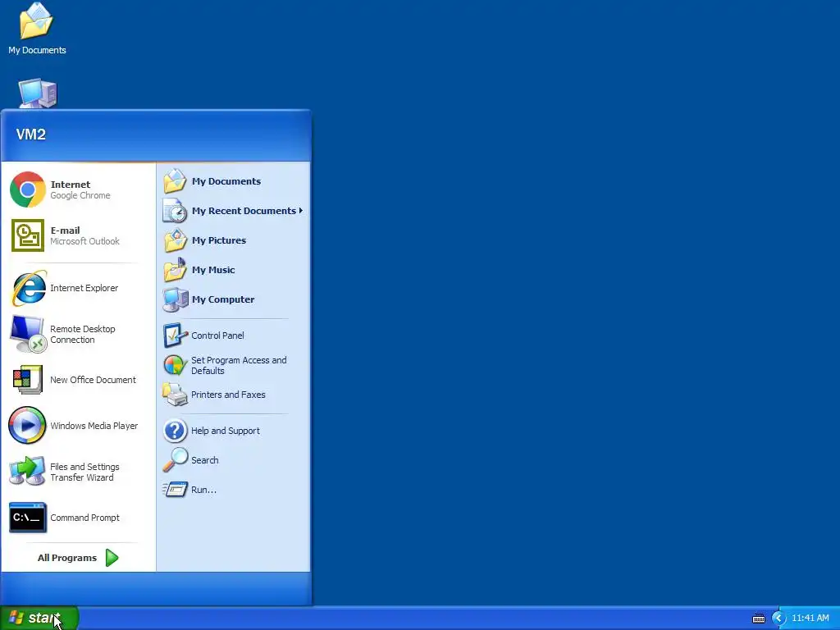This screenshot has width=840, height=630.
Task: Open the Internet Explorer icon
Action: 29,288
